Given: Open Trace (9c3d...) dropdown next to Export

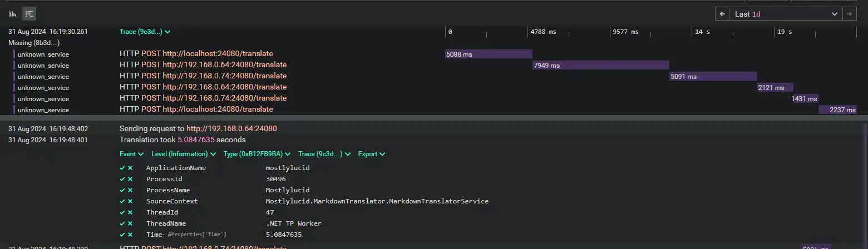Looking at the screenshot, I should click(x=324, y=154).
